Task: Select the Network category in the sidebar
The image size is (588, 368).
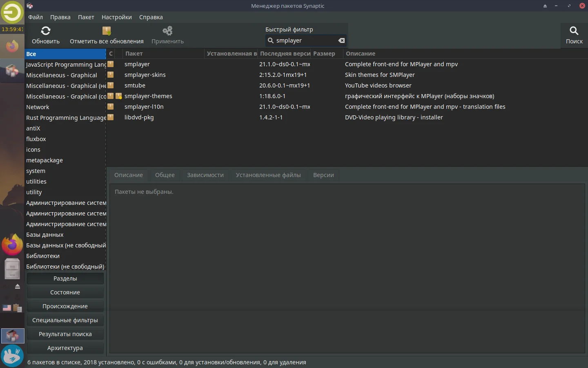Action: [38, 107]
